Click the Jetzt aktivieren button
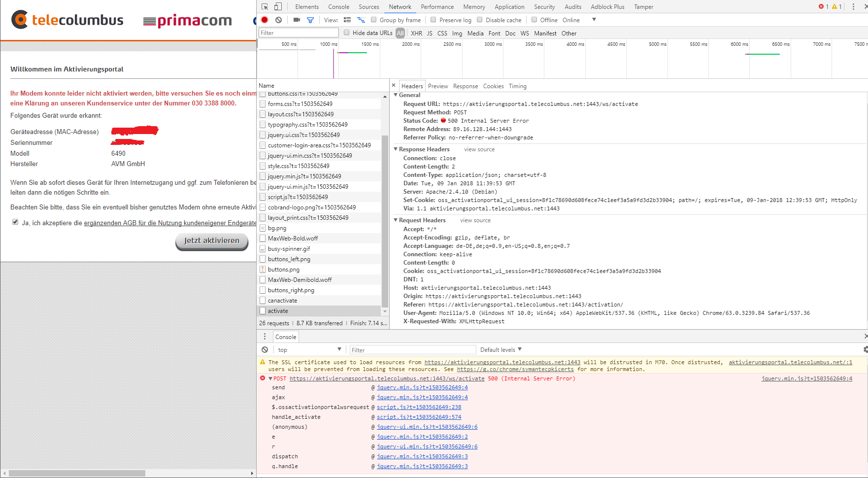 (x=211, y=242)
